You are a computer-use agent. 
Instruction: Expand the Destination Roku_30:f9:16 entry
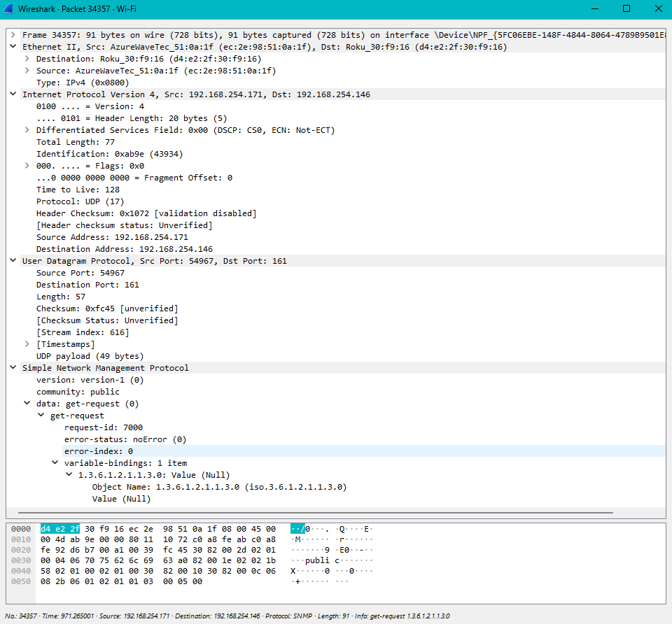click(x=27, y=58)
